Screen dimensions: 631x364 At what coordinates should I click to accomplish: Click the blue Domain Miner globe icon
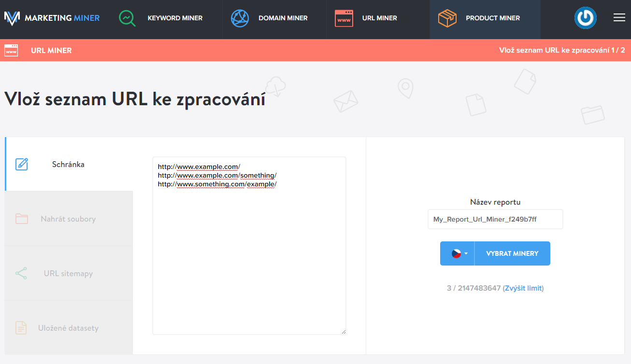tap(240, 18)
